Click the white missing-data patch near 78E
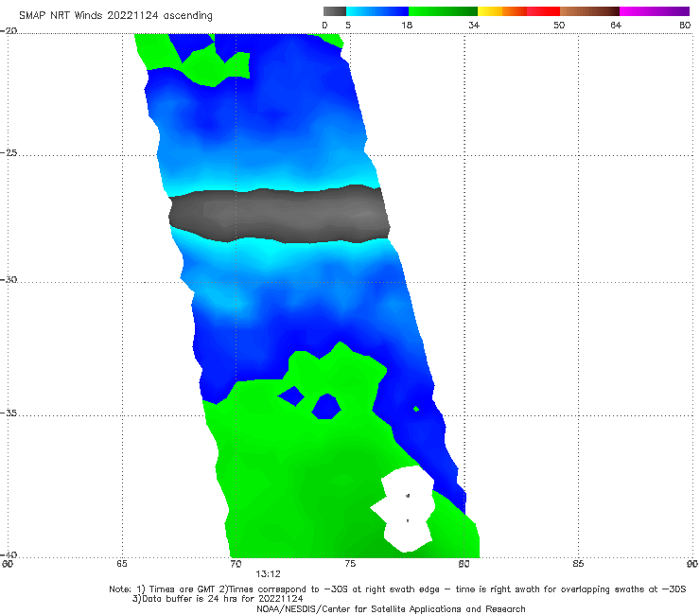 [404, 509]
